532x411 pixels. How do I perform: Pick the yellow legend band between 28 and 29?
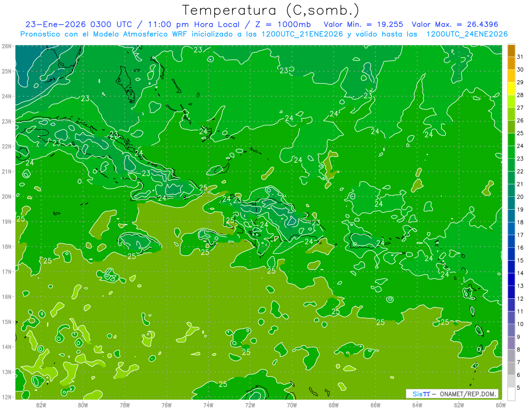[x=511, y=89]
